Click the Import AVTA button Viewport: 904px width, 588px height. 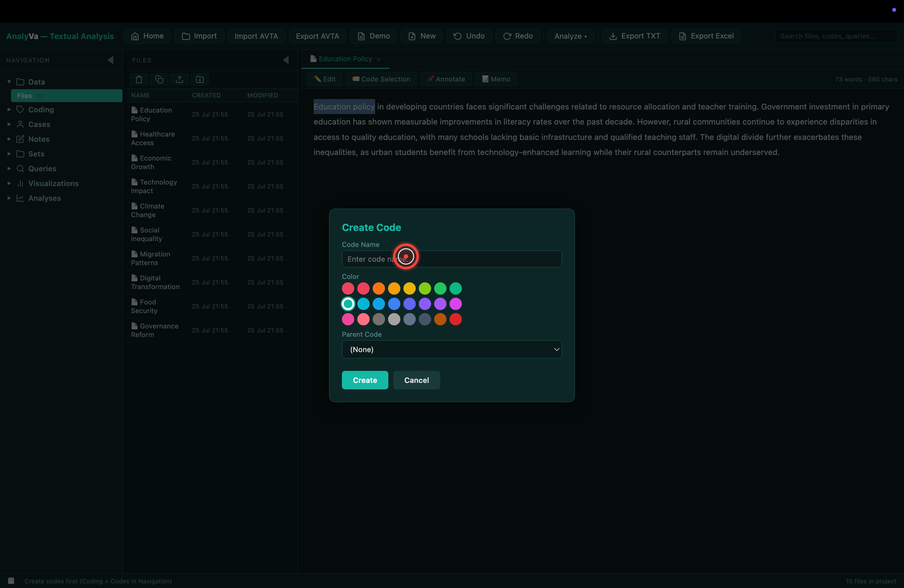[x=256, y=36]
